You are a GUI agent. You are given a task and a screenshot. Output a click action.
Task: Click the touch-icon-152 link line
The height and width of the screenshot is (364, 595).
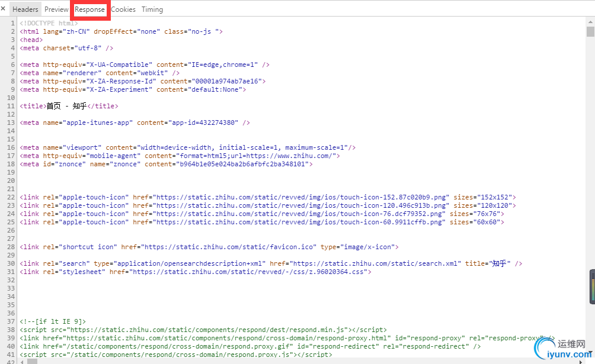point(268,197)
